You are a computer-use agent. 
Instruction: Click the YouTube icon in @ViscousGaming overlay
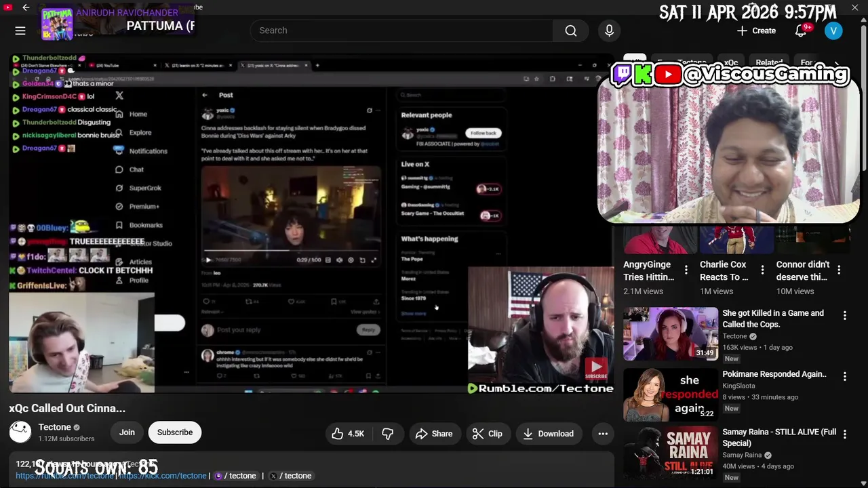tap(668, 74)
